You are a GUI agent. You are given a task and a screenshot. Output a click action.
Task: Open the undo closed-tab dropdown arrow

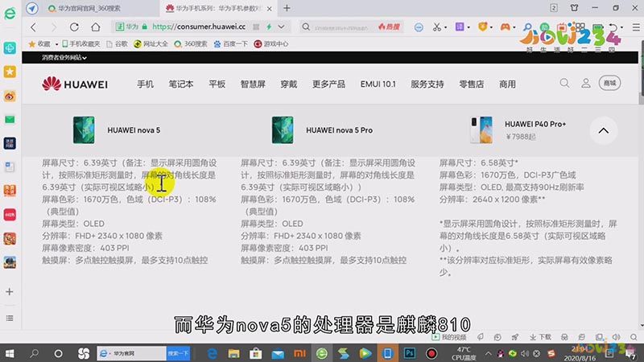pyautogui.click(x=621, y=27)
